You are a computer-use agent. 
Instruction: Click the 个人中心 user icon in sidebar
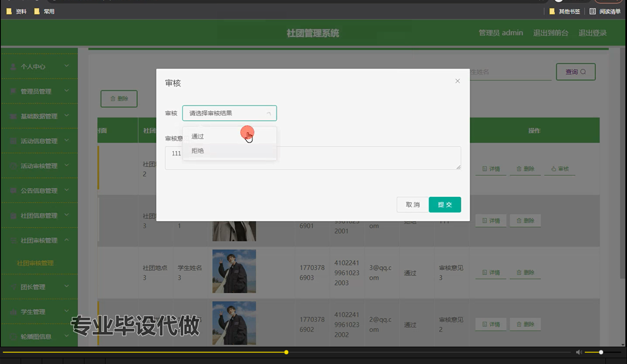click(12, 66)
